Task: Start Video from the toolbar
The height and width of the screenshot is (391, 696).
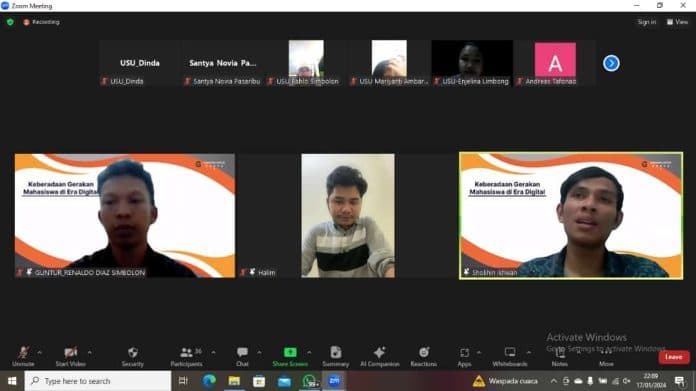Action: pyautogui.click(x=71, y=356)
